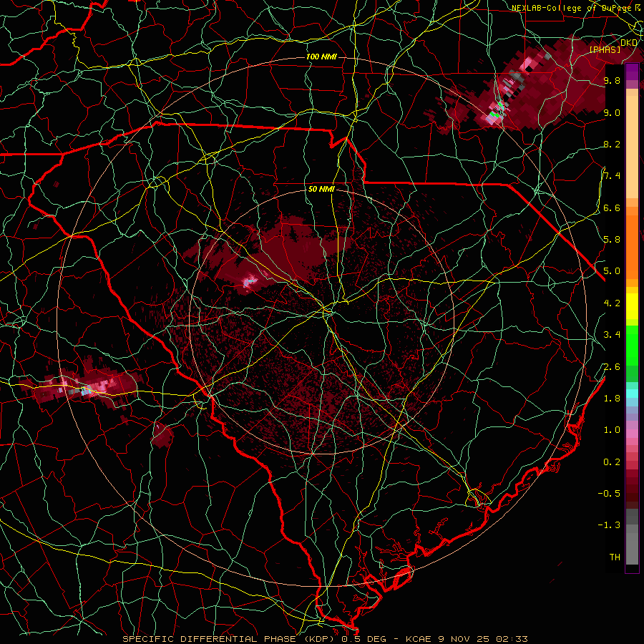Click the 9.0 value on the color scale
Viewport: 644px width, 644px height.
pos(612,112)
